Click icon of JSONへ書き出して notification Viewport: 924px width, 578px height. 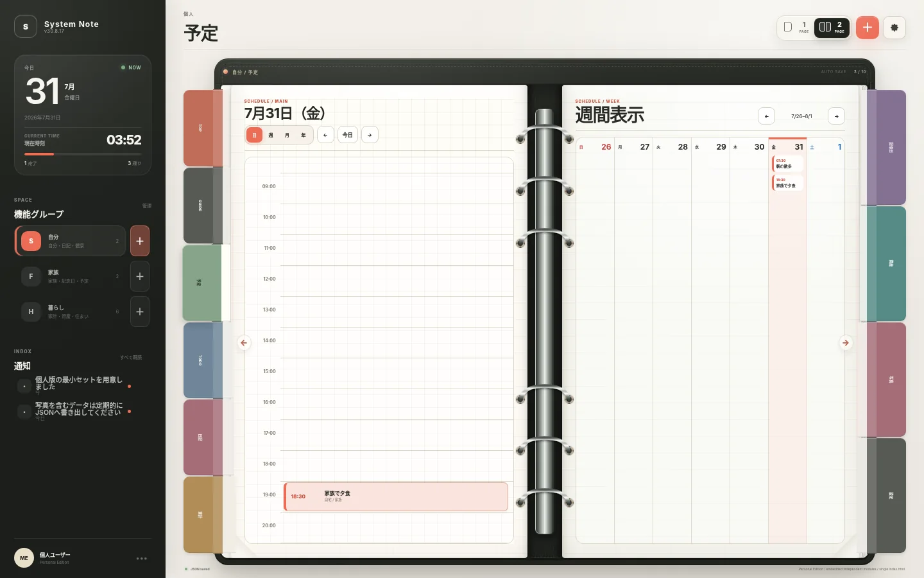coord(24,412)
